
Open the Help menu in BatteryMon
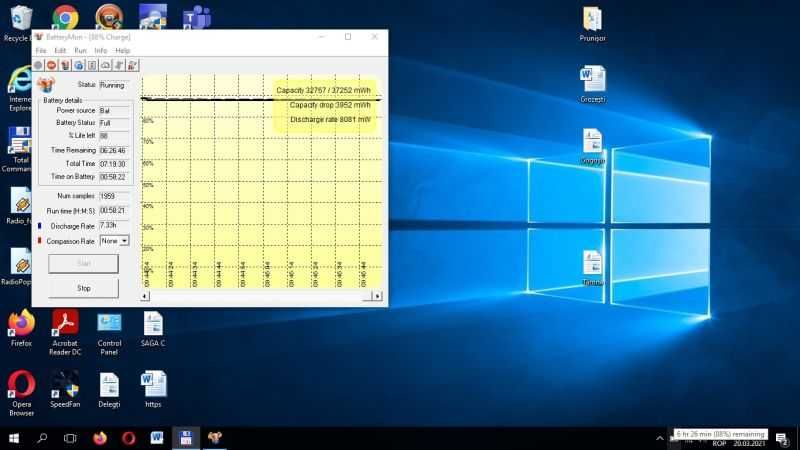pyautogui.click(x=122, y=51)
